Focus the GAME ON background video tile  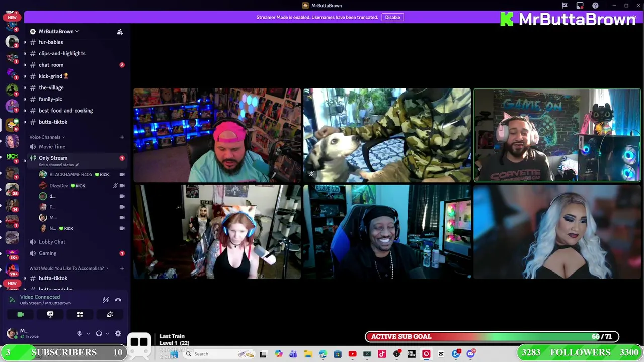coord(557,135)
